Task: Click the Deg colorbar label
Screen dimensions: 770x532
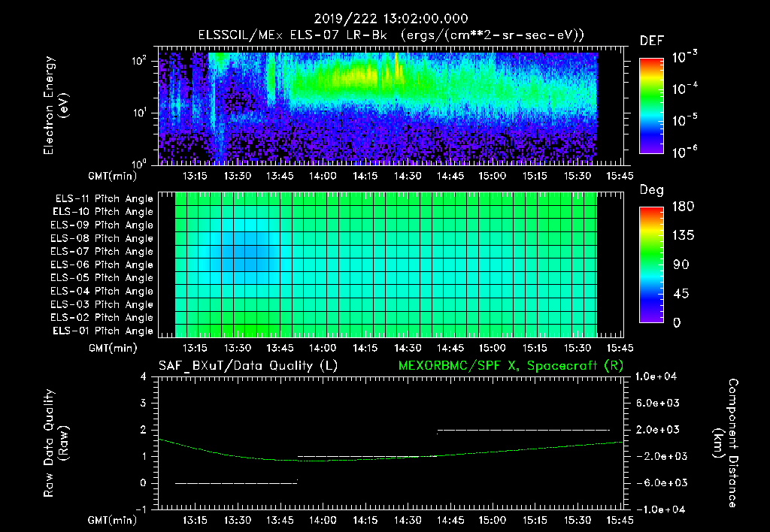Action: [652, 190]
